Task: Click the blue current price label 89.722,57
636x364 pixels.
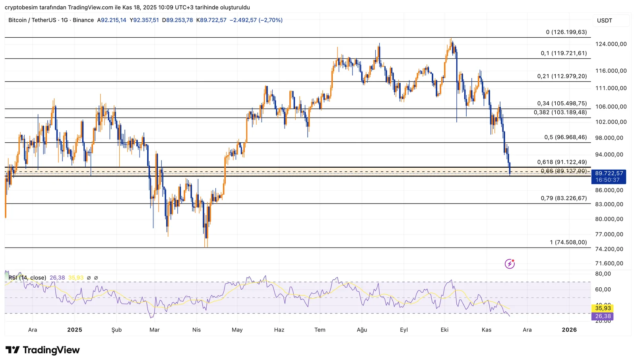Action: pos(609,174)
